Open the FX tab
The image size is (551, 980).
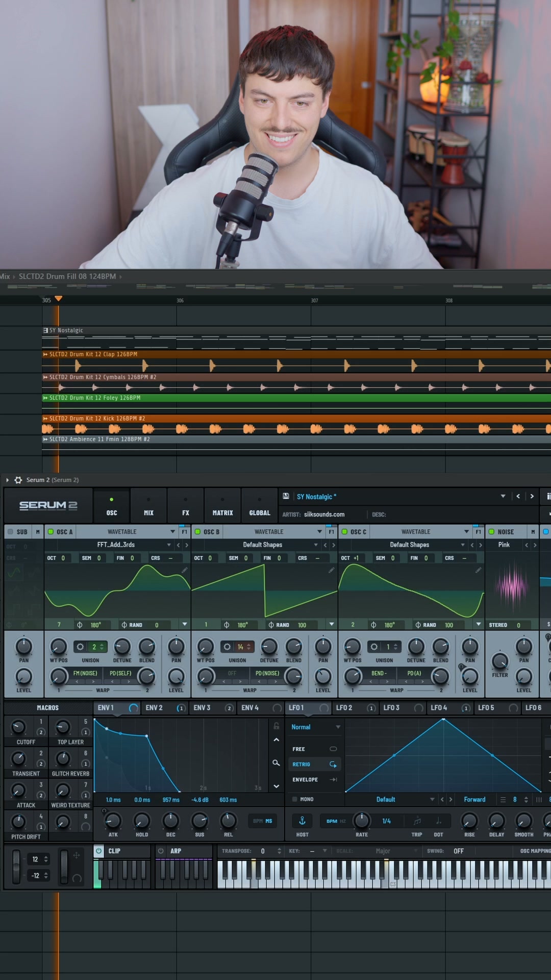pos(186,506)
